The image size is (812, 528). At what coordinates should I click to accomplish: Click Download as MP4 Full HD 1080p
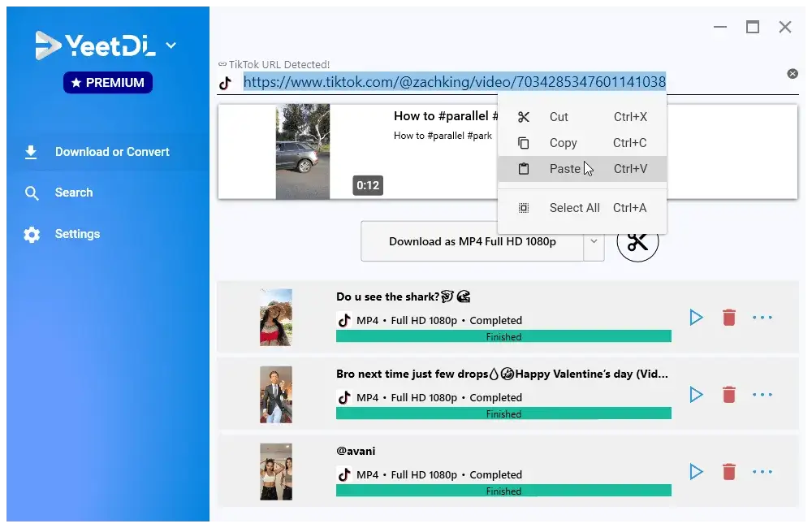tap(473, 241)
